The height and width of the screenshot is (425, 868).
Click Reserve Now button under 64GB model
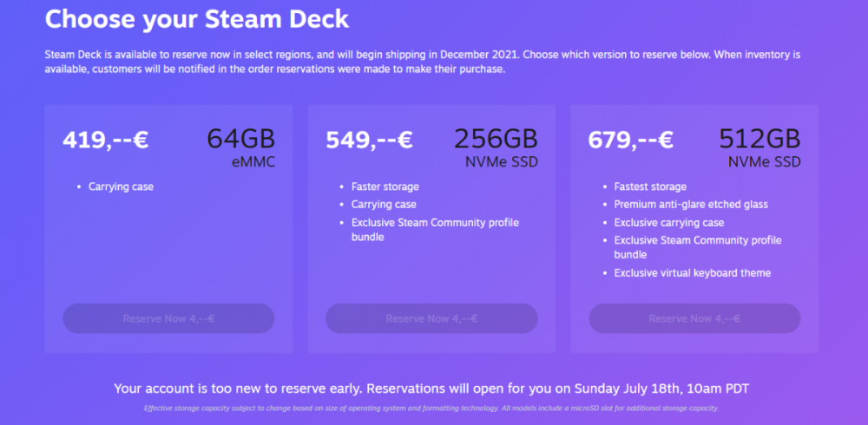(x=168, y=318)
